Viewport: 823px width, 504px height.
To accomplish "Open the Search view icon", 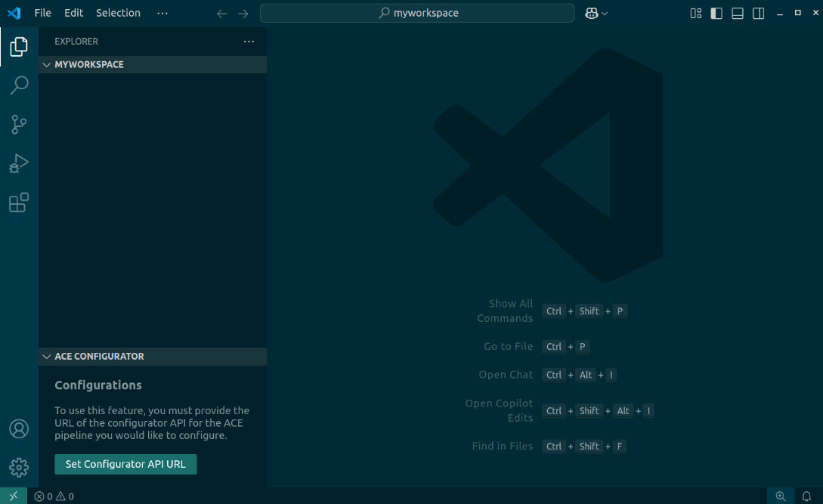I will click(x=19, y=85).
